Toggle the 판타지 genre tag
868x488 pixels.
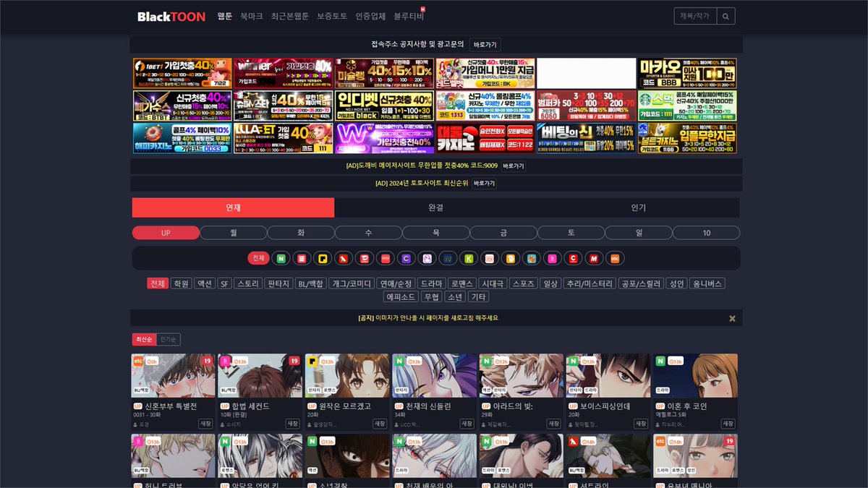click(278, 283)
